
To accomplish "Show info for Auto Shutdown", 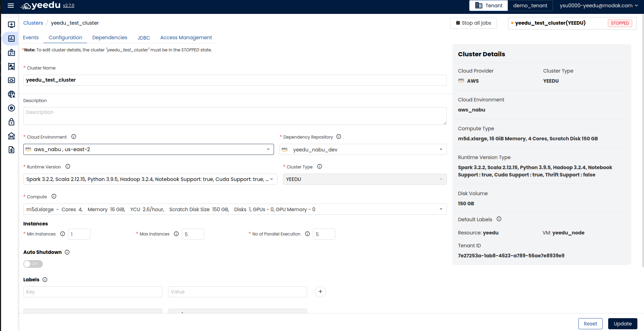I will click(67, 253).
